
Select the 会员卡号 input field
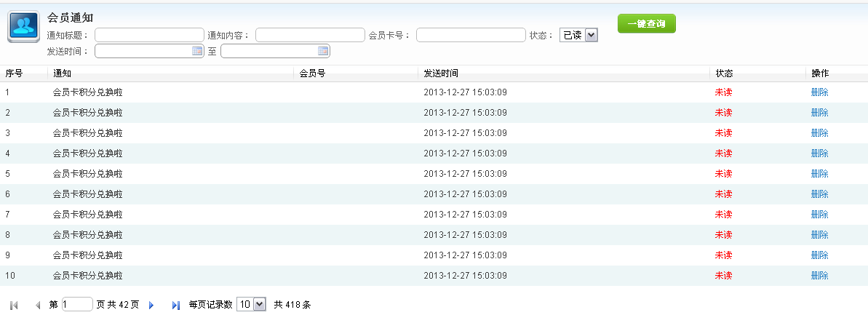471,35
